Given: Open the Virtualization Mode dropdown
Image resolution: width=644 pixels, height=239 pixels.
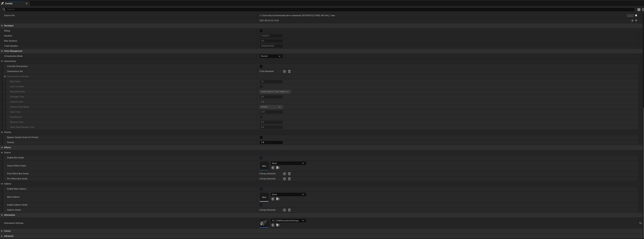Looking at the screenshot, I should 271,56.
